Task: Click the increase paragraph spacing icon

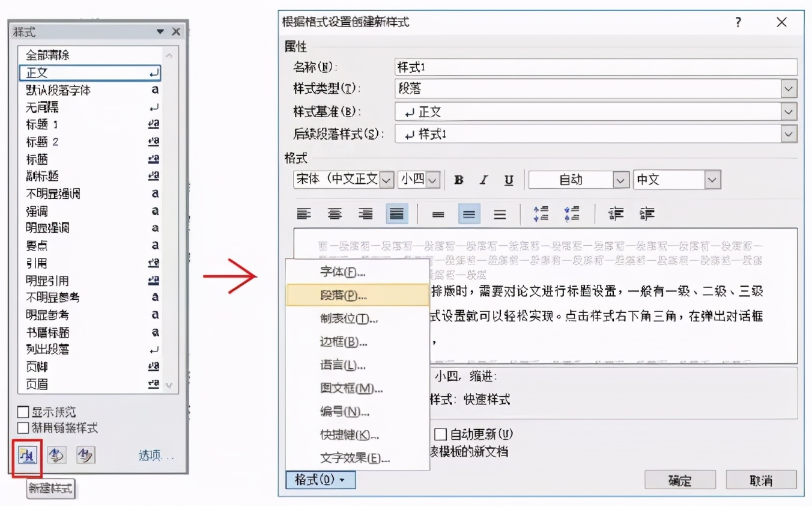Action: (542, 214)
